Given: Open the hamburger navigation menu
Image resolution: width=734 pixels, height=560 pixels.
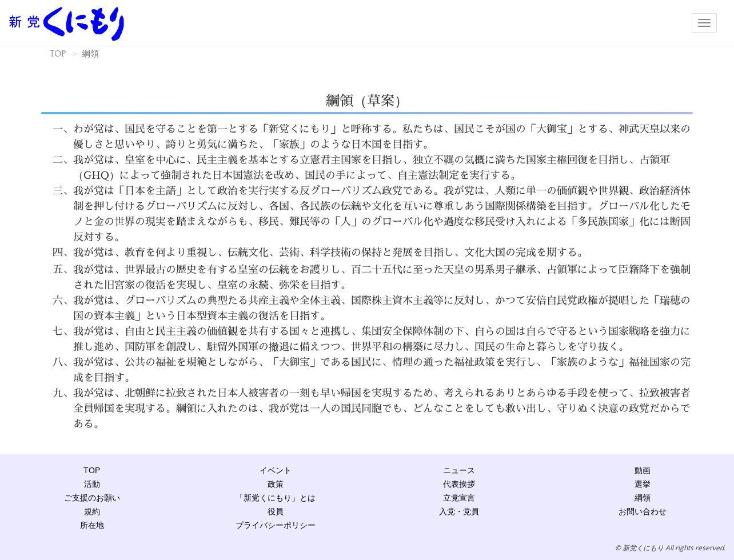Looking at the screenshot, I should (704, 23).
